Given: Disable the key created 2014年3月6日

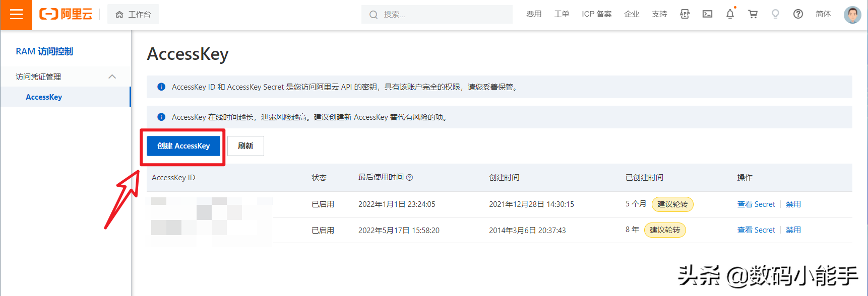Looking at the screenshot, I should pyautogui.click(x=793, y=230).
